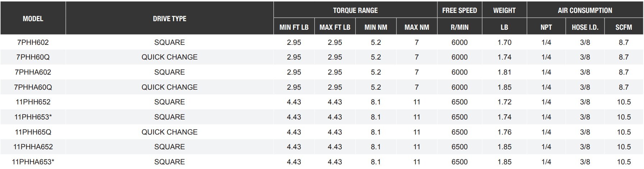Select the SCFM column subheader
Viewport: 644px width, 169px height.
[624, 27]
